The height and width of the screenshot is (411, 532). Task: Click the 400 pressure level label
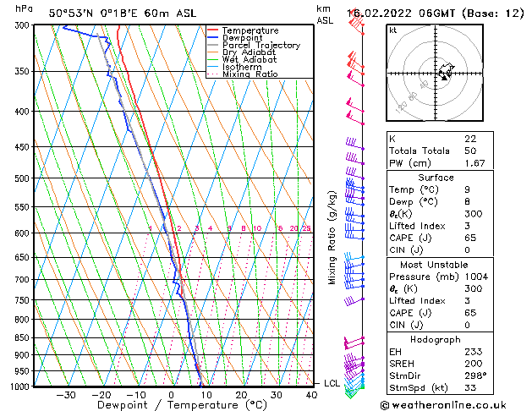tap(24, 112)
